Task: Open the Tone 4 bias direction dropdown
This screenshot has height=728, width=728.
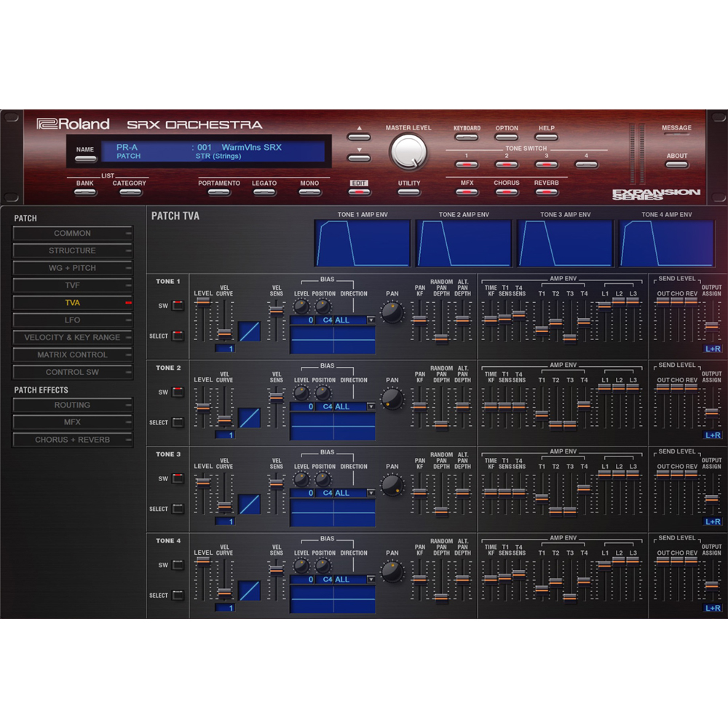Action: click(x=371, y=579)
